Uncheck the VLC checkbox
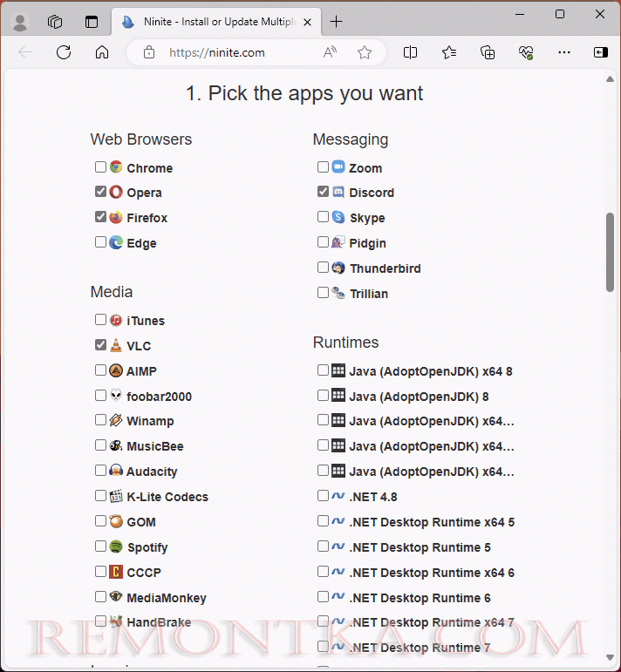 [100, 345]
